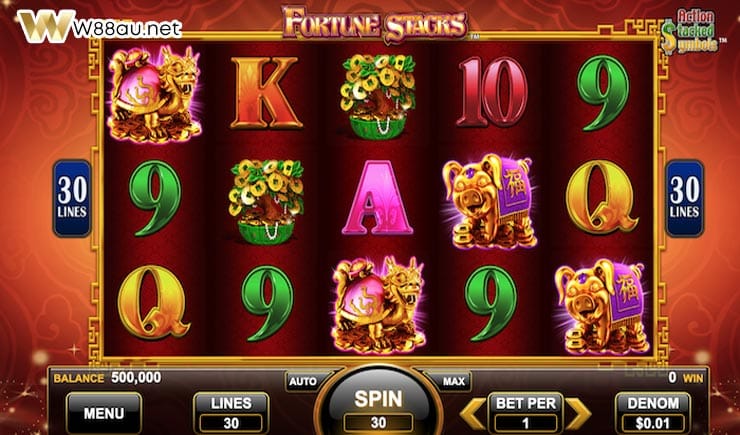Viewport: 740px width, 435px height.
Task: Click the money tree symbol in top row
Action: click(x=378, y=97)
